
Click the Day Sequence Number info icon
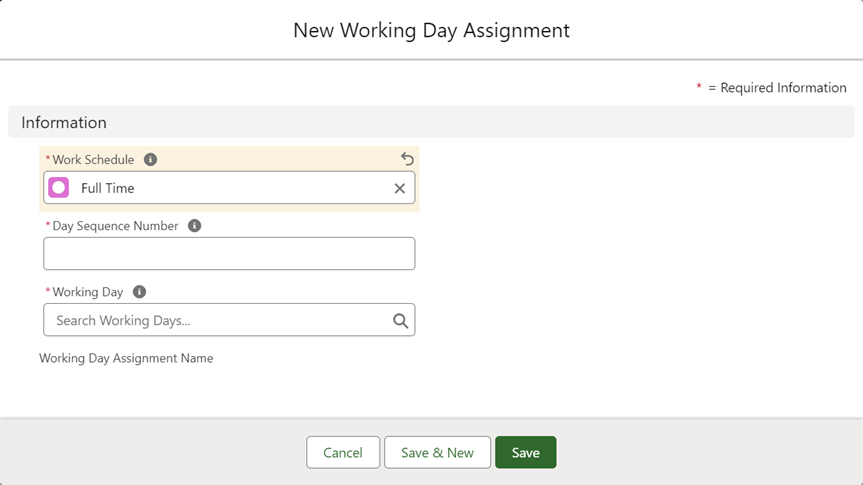tap(195, 226)
